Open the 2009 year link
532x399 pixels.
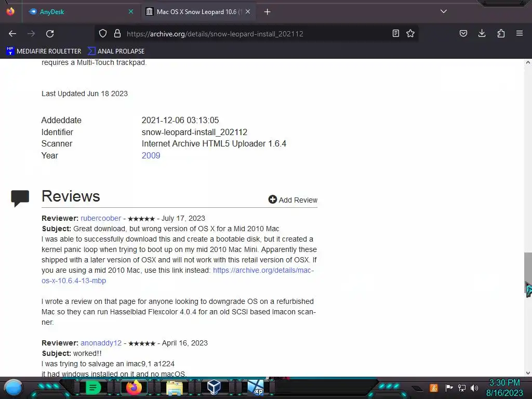pyautogui.click(x=151, y=155)
